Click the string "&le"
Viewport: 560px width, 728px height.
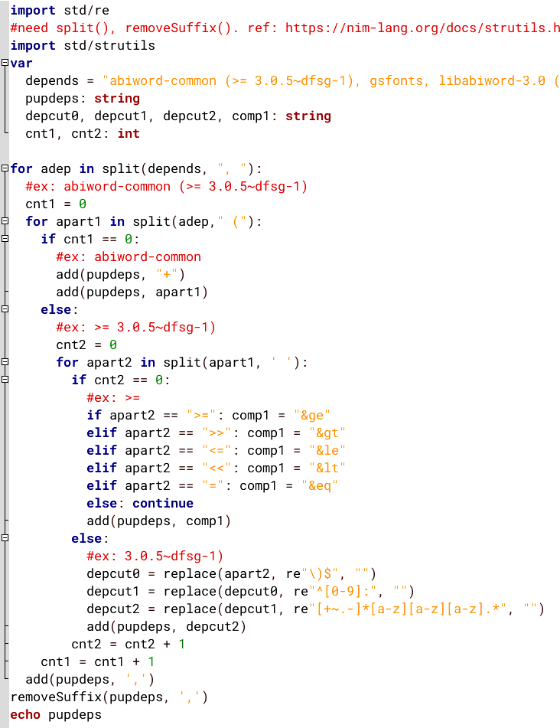(327, 450)
